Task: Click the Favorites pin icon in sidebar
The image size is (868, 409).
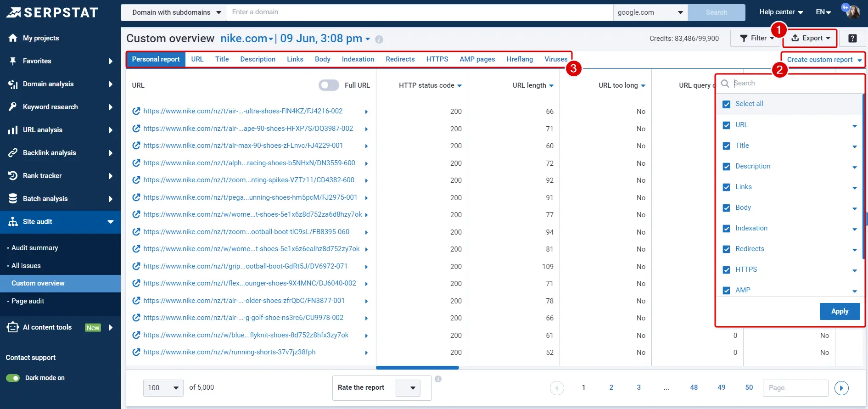Action: click(13, 61)
